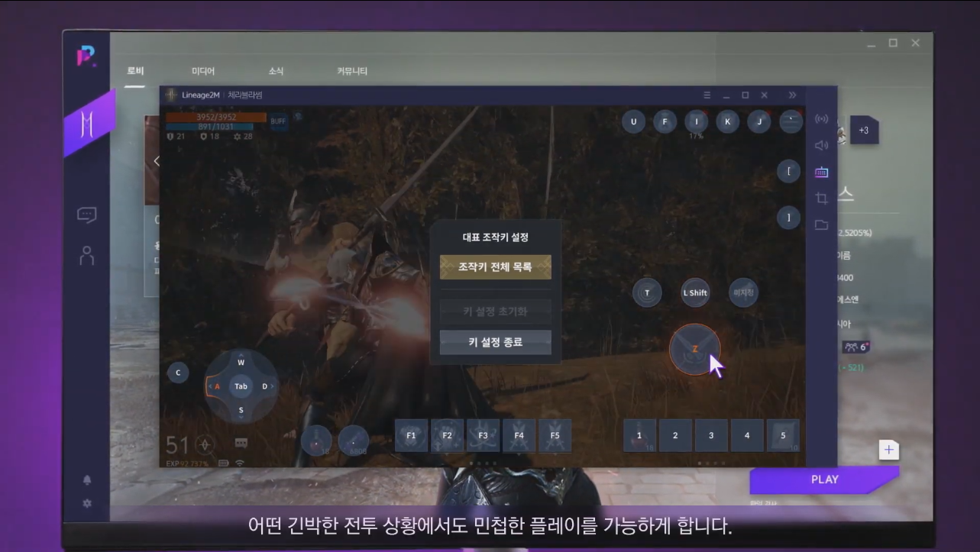
Task: Select the F3 skill slot
Action: [x=483, y=435]
